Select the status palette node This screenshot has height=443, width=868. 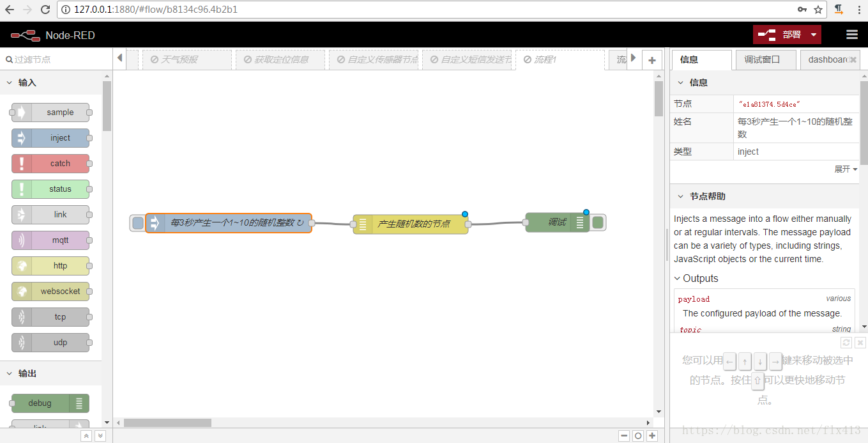point(50,189)
